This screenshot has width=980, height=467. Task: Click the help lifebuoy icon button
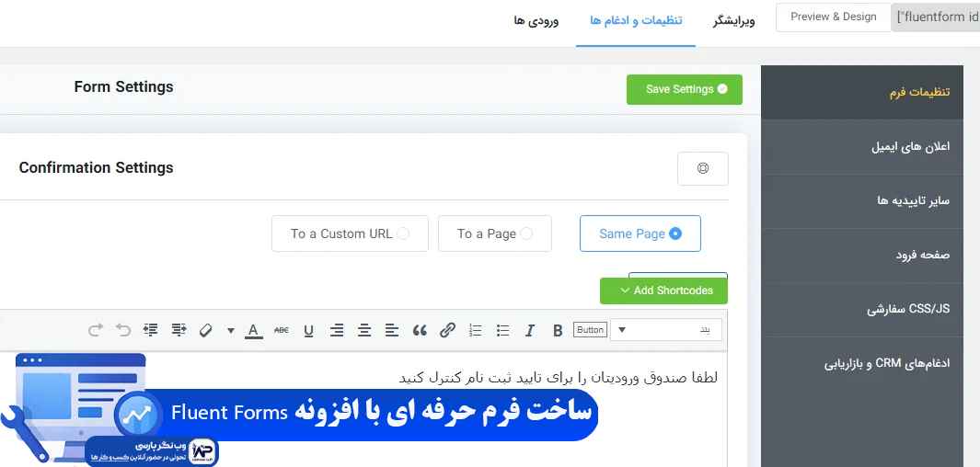click(703, 168)
